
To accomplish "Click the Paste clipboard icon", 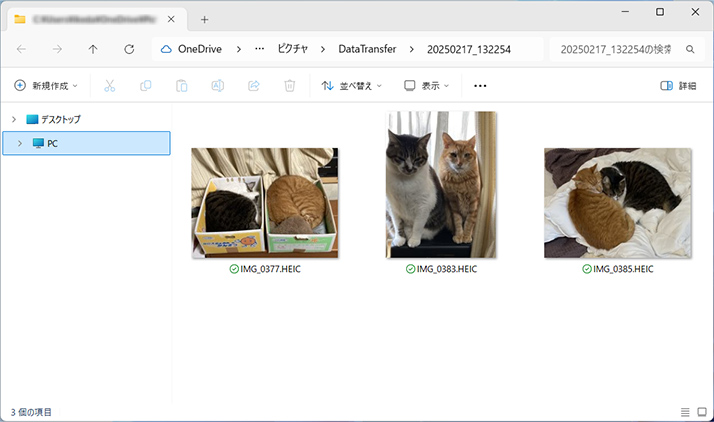I will tap(181, 86).
